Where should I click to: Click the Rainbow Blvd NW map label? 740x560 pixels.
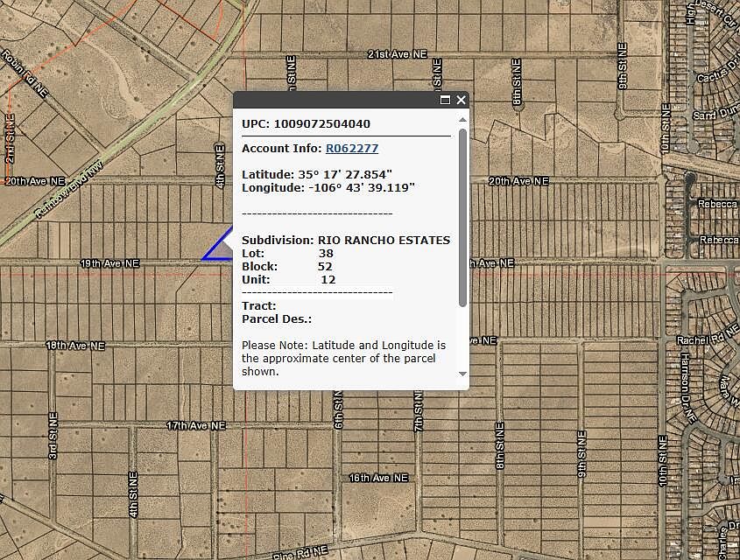coord(69,191)
